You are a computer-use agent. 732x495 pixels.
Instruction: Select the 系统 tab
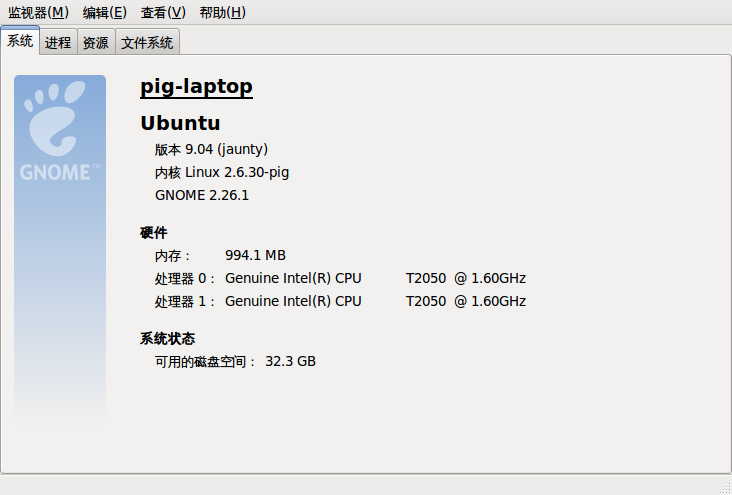point(20,41)
